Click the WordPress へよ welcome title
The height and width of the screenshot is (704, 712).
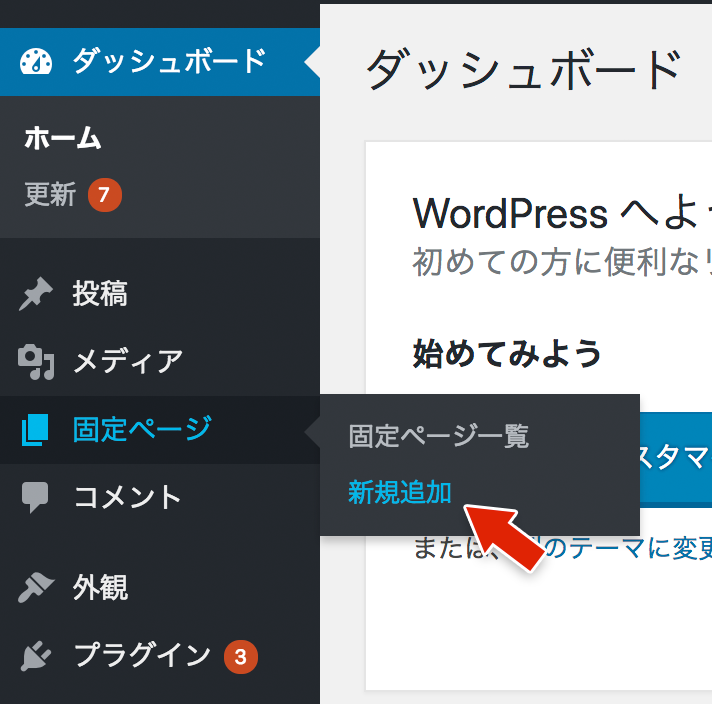click(x=562, y=213)
